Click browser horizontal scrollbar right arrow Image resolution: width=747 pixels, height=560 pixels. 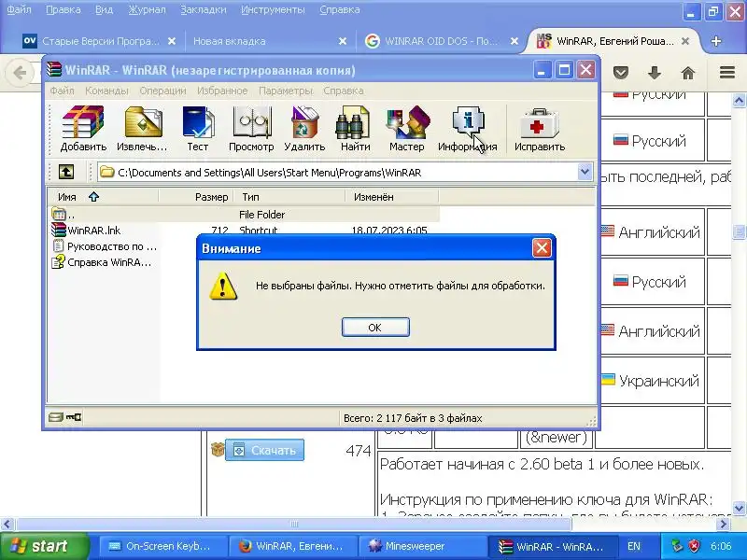[723, 525]
